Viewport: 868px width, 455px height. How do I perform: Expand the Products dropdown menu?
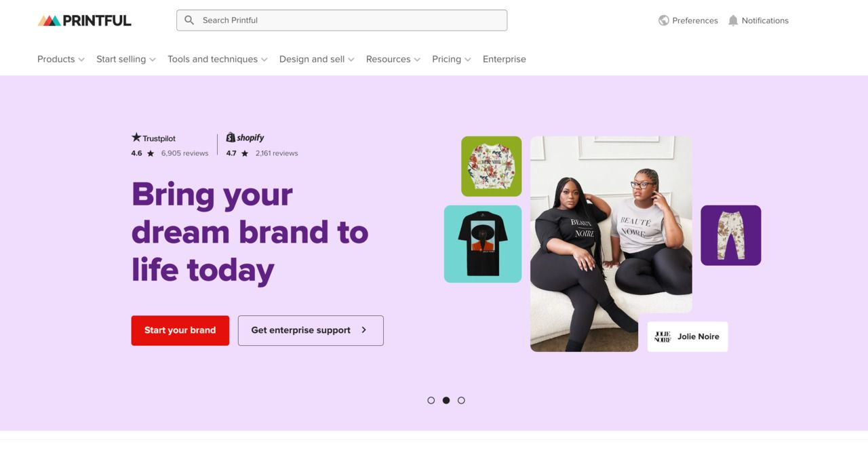(x=61, y=59)
